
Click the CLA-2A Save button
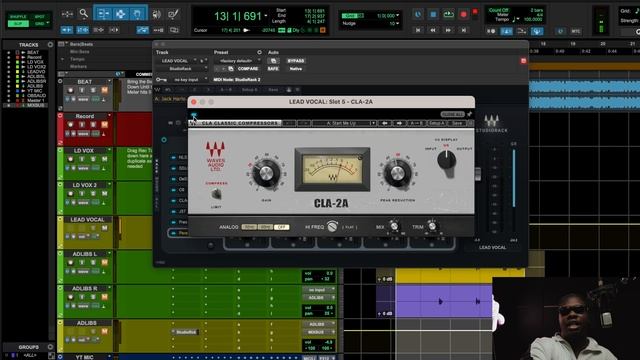click(x=457, y=123)
